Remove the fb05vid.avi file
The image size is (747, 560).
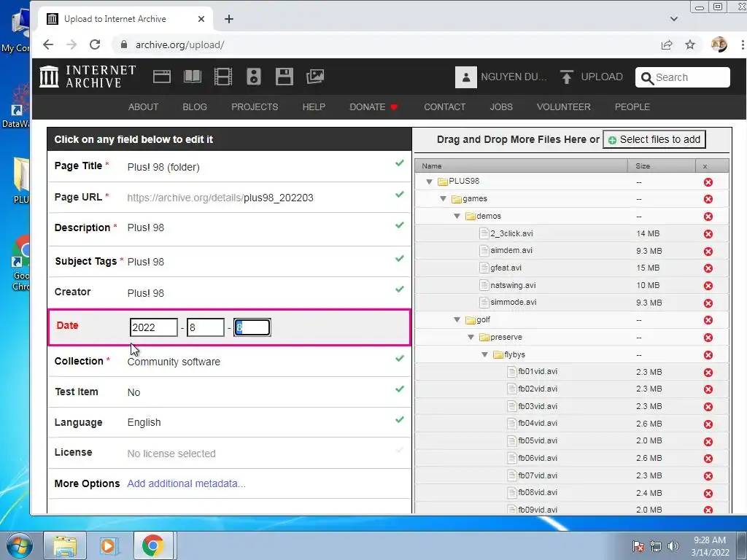click(x=708, y=441)
